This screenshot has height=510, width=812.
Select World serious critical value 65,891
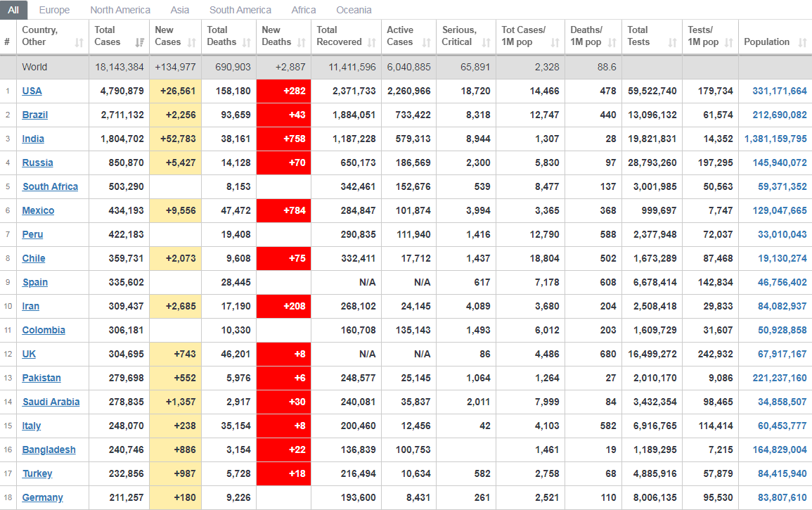[475, 67]
